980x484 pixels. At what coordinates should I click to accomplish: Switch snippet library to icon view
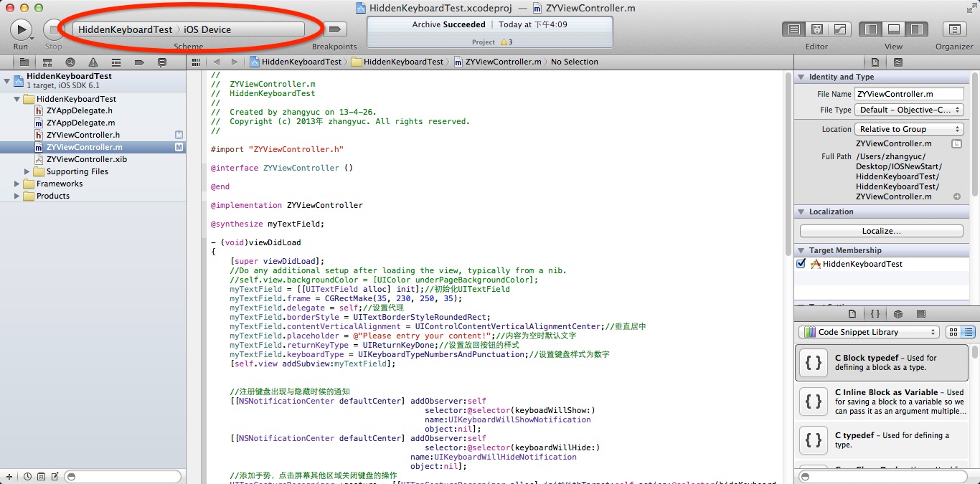(x=953, y=332)
